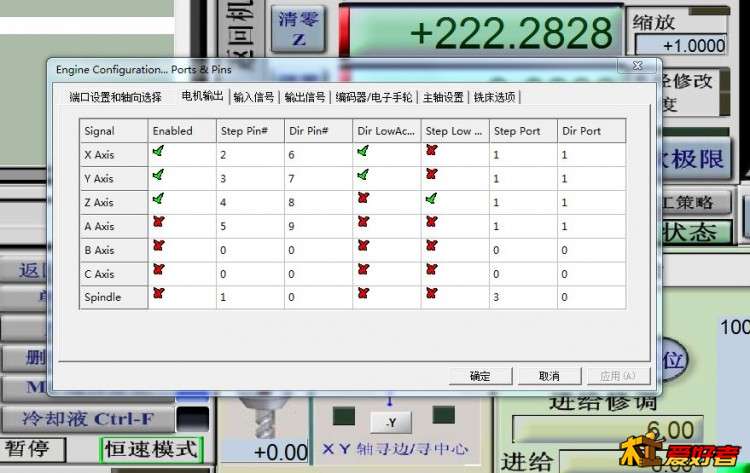Open the 铣床选项 tab

[x=495, y=98]
